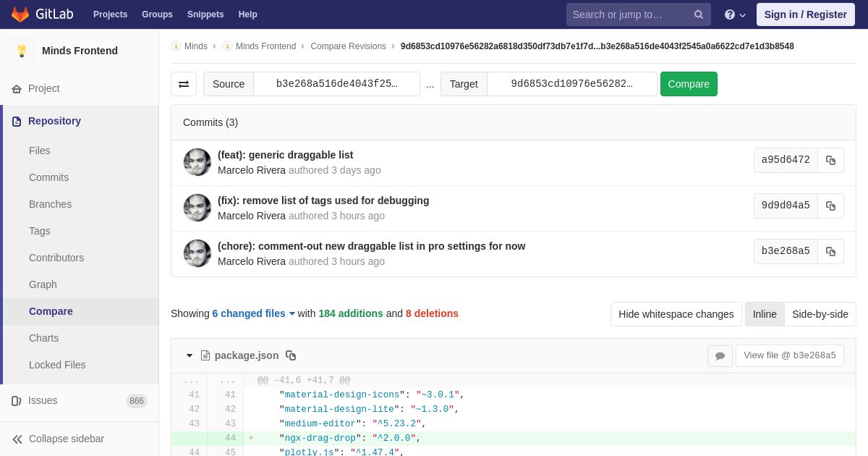
Task: Collapse the package.json diff
Action: [x=190, y=355]
